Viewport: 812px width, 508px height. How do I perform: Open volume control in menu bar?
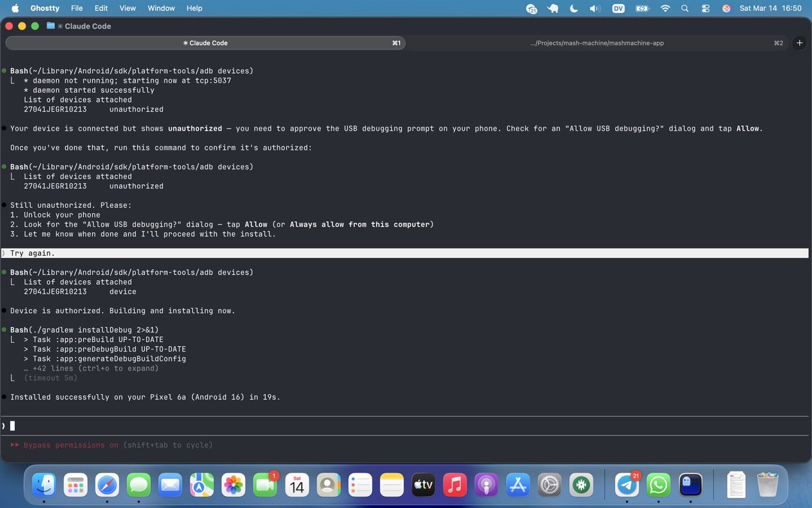[x=595, y=8]
